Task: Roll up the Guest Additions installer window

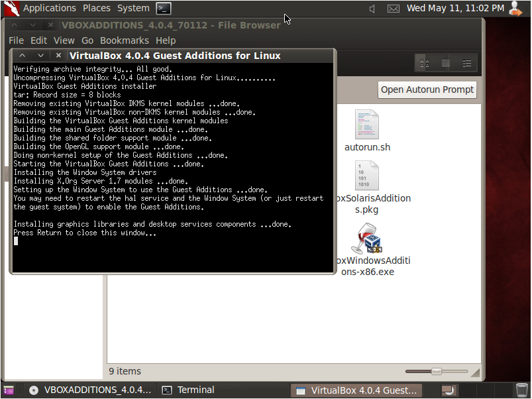Action: coord(22,55)
